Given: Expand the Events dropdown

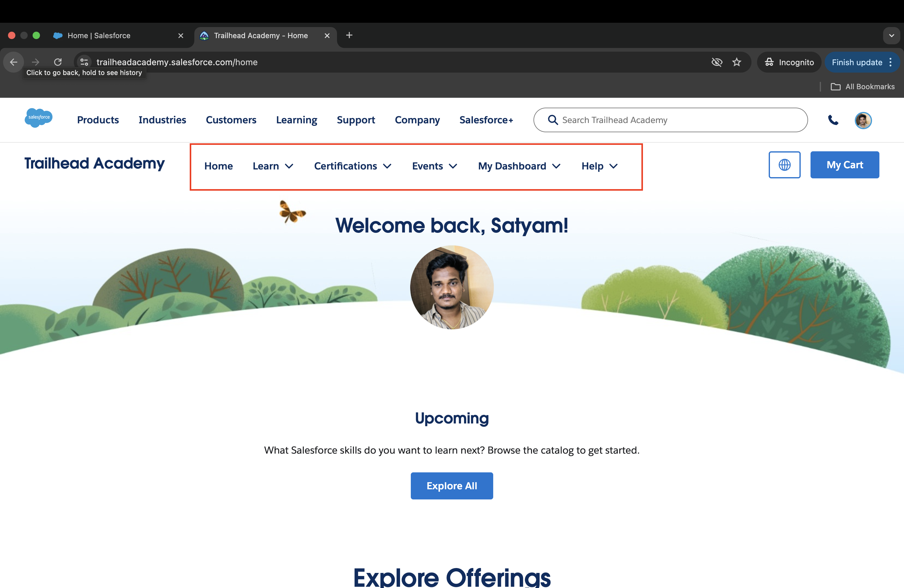Looking at the screenshot, I should (434, 166).
